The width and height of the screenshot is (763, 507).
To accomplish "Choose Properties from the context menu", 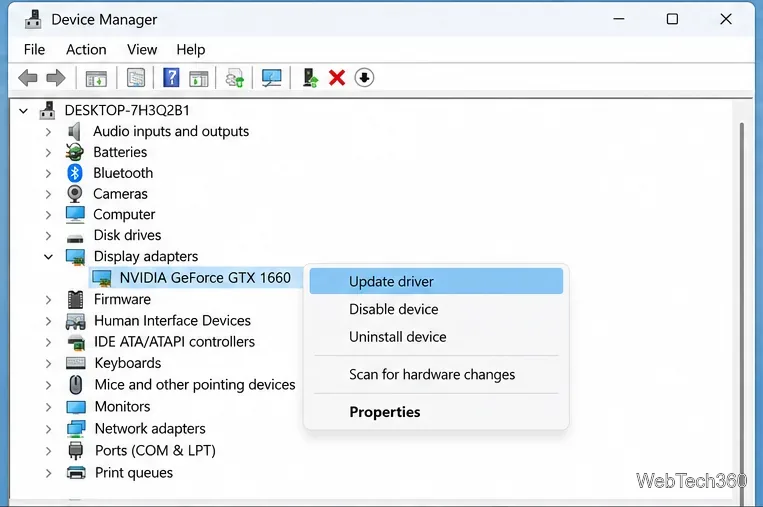I will 436,412.
